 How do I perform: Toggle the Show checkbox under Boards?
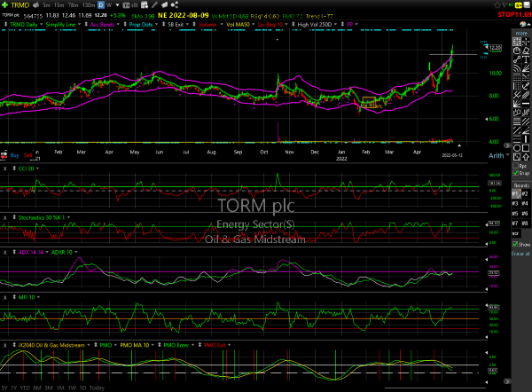(x=515, y=244)
